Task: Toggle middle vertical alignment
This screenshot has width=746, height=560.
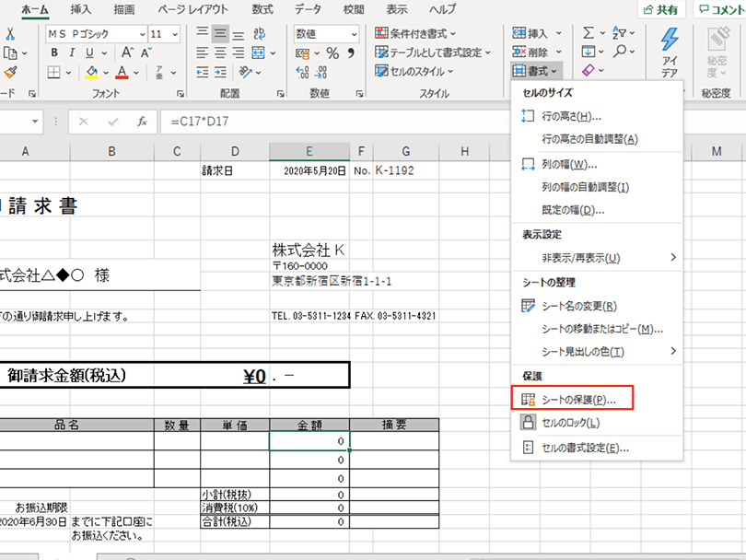Action: [x=220, y=33]
